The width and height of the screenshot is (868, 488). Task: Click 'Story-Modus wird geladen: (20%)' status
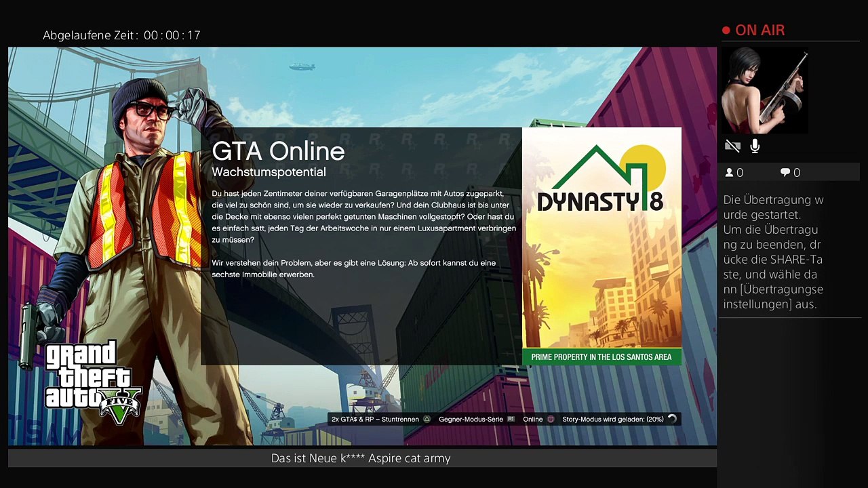[613, 420]
